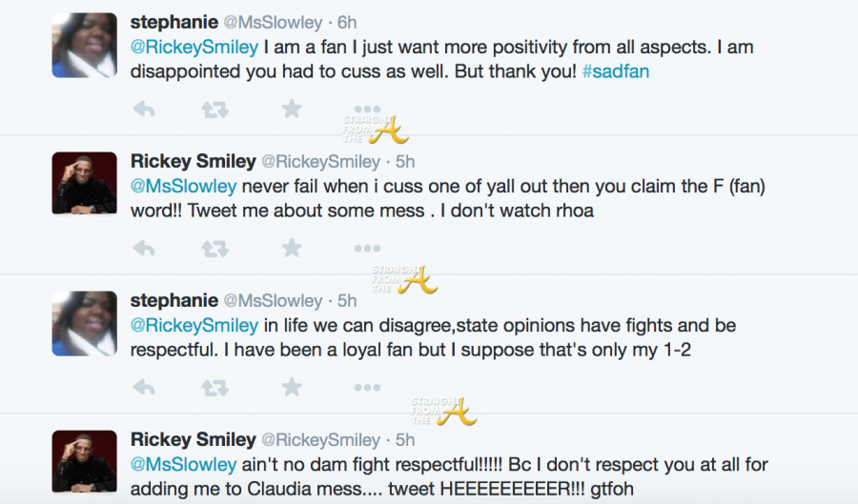Favorite stephanie's #sadfan tweet with star

[x=292, y=110]
